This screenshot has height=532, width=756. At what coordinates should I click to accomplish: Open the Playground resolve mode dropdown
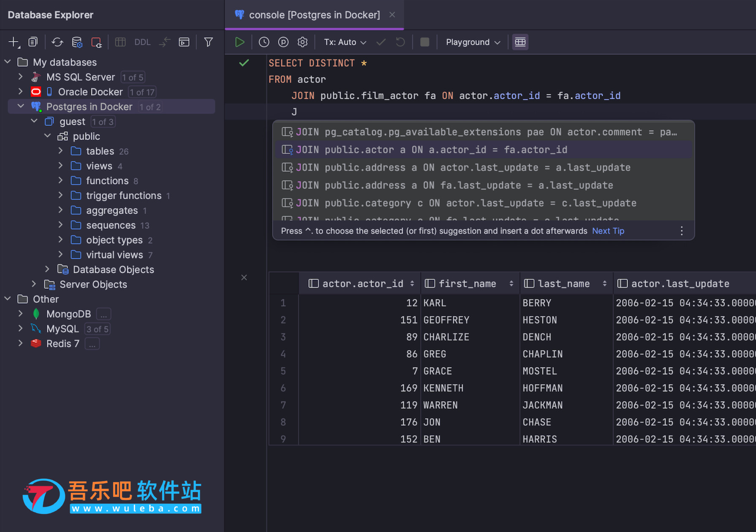(x=473, y=42)
